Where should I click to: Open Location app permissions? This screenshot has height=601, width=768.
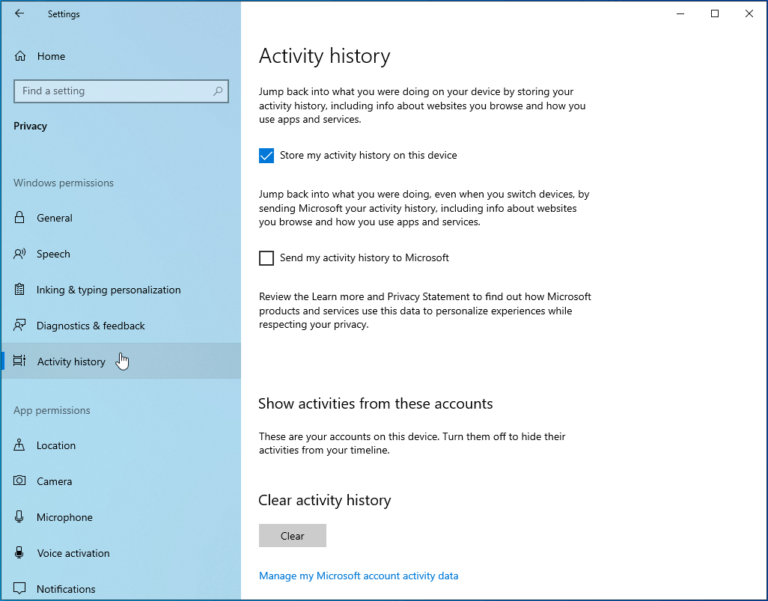tap(121, 445)
